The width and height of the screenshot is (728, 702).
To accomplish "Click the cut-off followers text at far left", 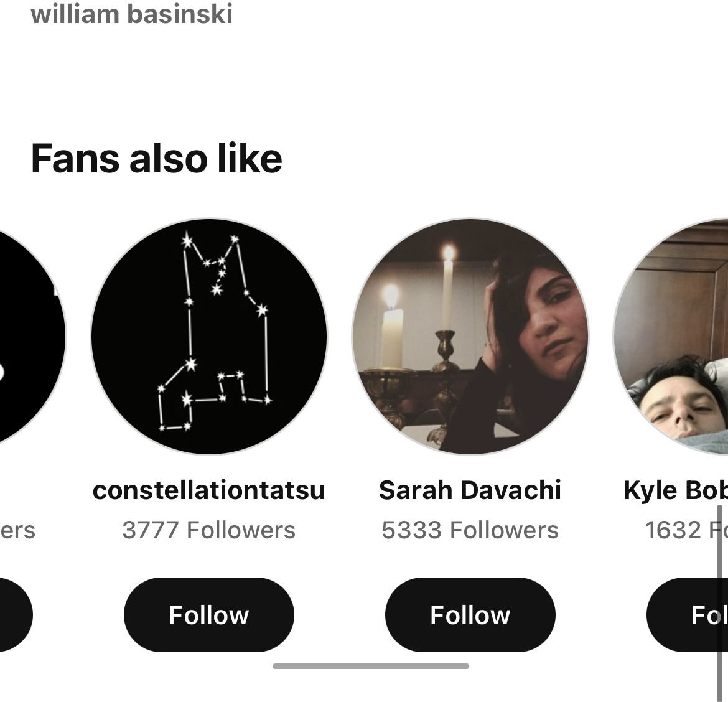I will tap(17, 530).
